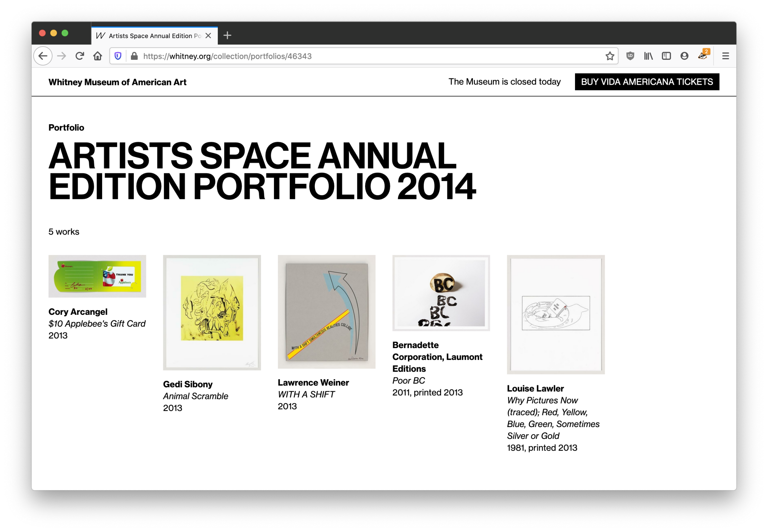Click the '1981, printed 2013' date text
768x532 pixels.
coord(542,448)
